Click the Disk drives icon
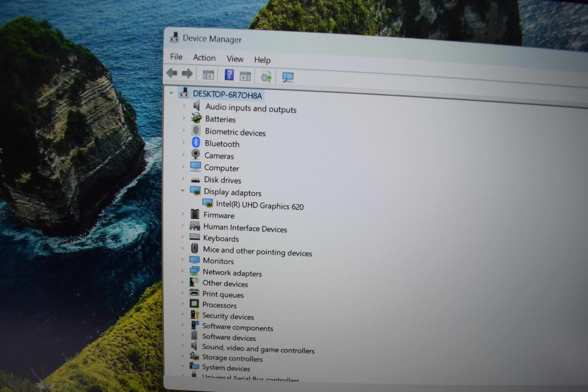588x392 pixels. 195,180
